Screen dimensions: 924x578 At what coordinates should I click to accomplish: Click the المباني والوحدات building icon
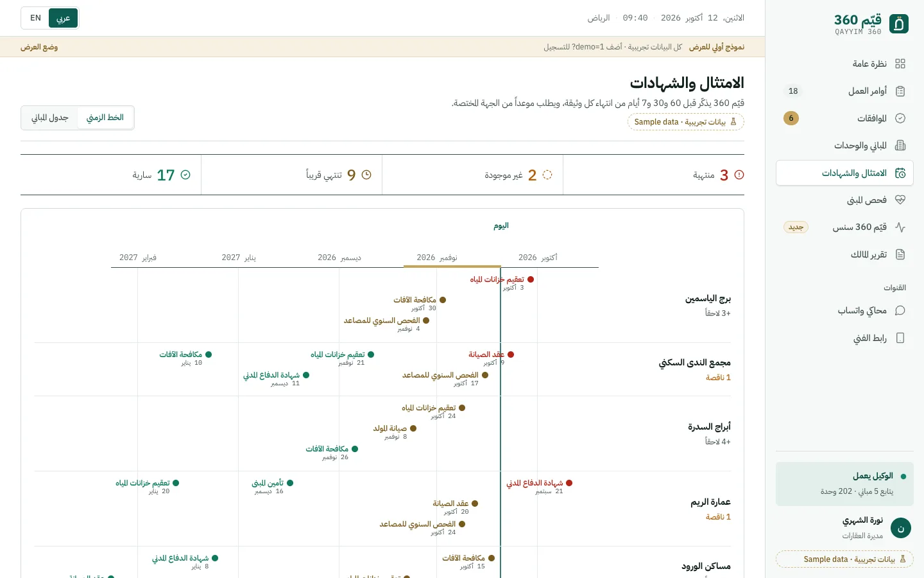pos(900,146)
